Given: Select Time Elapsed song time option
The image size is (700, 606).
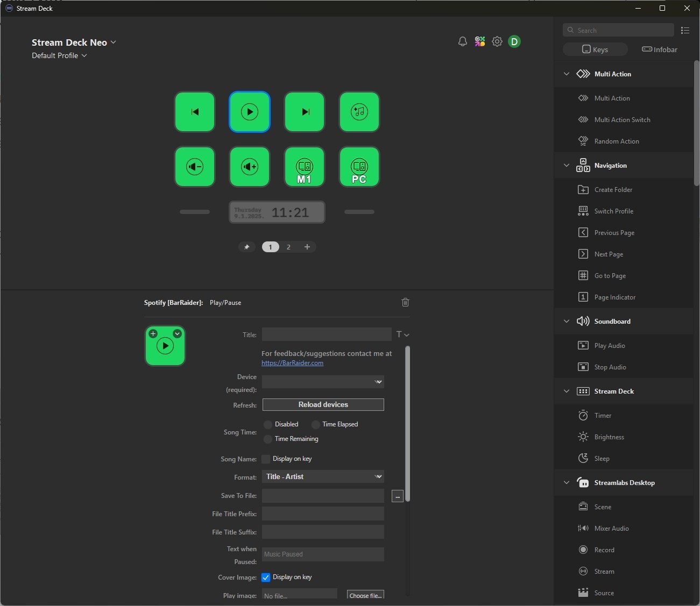Looking at the screenshot, I should (x=316, y=425).
